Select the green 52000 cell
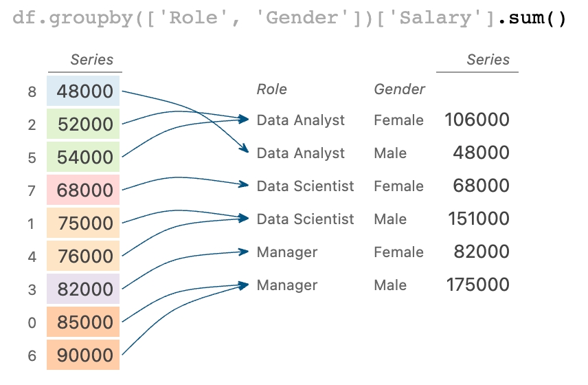Image resolution: width=588 pixels, height=385 pixels. 84,124
